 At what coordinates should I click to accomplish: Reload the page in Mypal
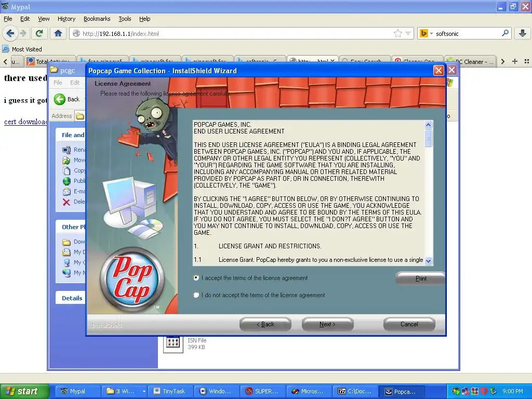click(39, 33)
